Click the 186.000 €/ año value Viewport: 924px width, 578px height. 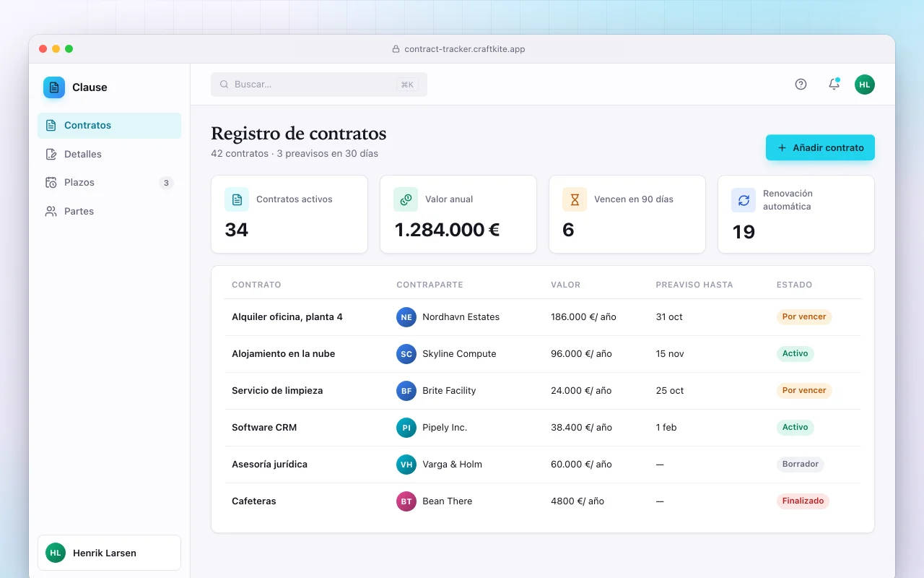point(583,317)
